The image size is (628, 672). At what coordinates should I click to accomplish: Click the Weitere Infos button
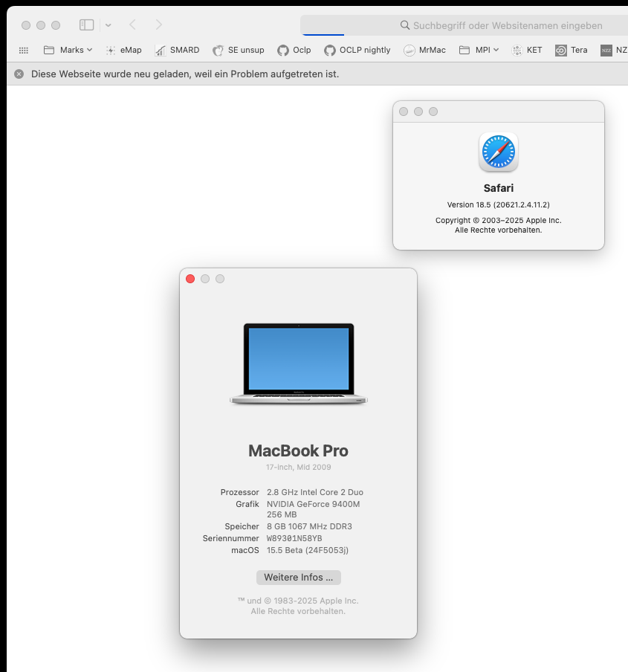click(x=299, y=578)
